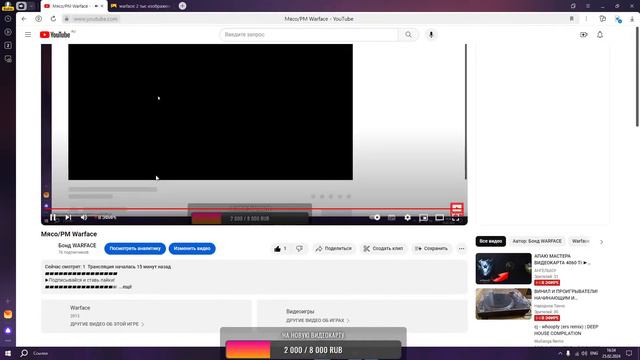The image size is (640, 360).
Task: Skip to the next video
Action: pyautogui.click(x=68, y=218)
